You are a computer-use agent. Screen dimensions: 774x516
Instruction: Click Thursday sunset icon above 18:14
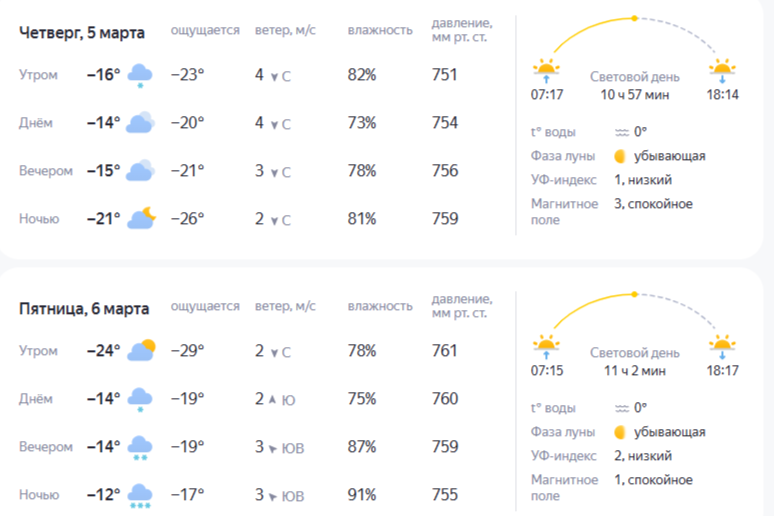pos(722,72)
